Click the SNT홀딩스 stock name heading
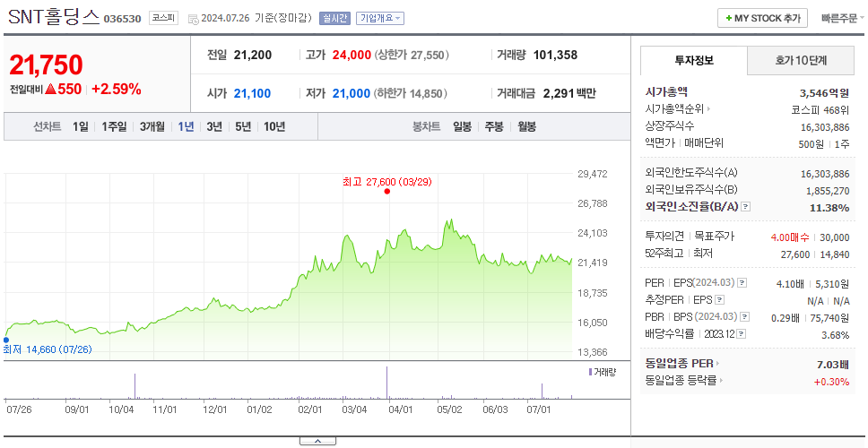The image size is (868, 448). (54, 18)
